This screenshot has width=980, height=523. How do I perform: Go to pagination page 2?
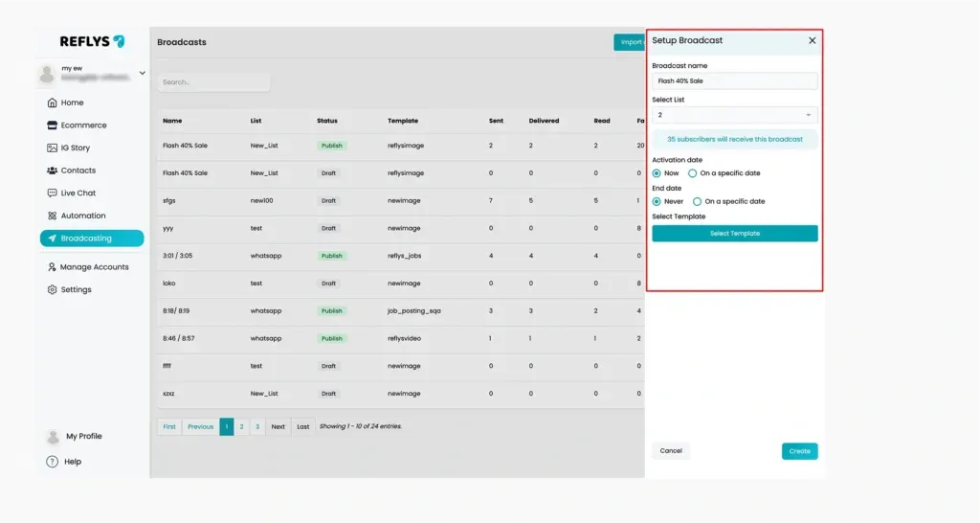[241, 426]
